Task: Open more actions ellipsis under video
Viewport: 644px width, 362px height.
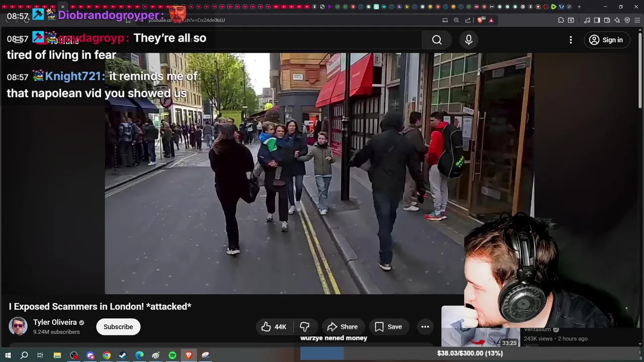Action: pyautogui.click(x=425, y=327)
